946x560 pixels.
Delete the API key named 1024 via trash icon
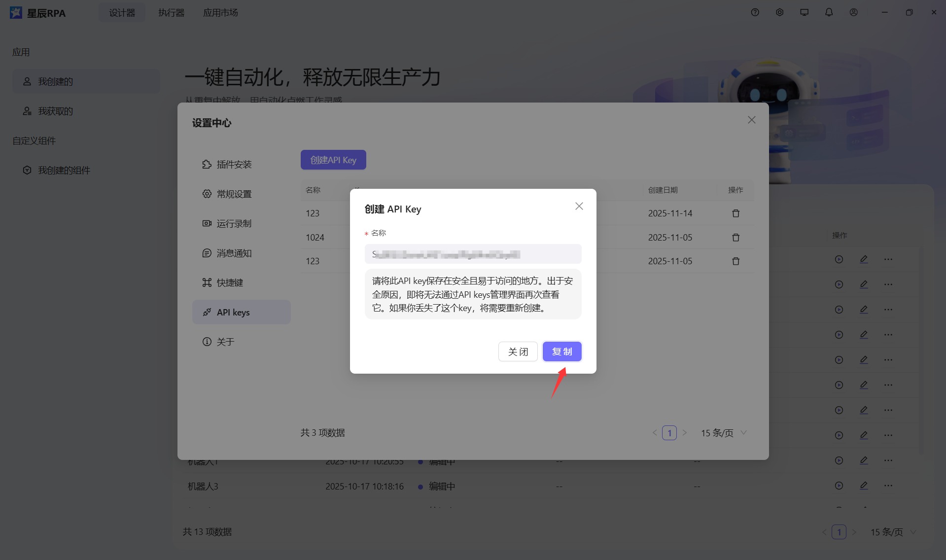tap(736, 237)
